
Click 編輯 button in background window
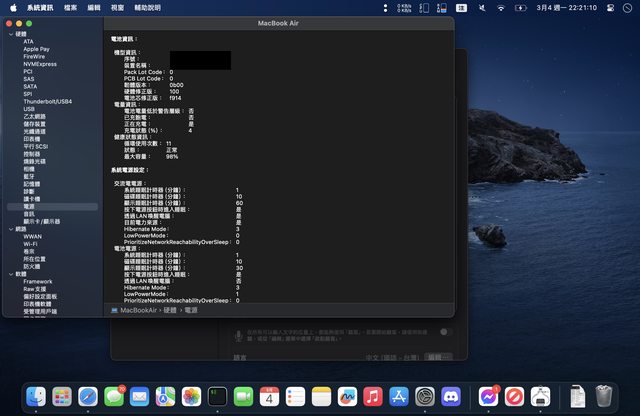438,357
